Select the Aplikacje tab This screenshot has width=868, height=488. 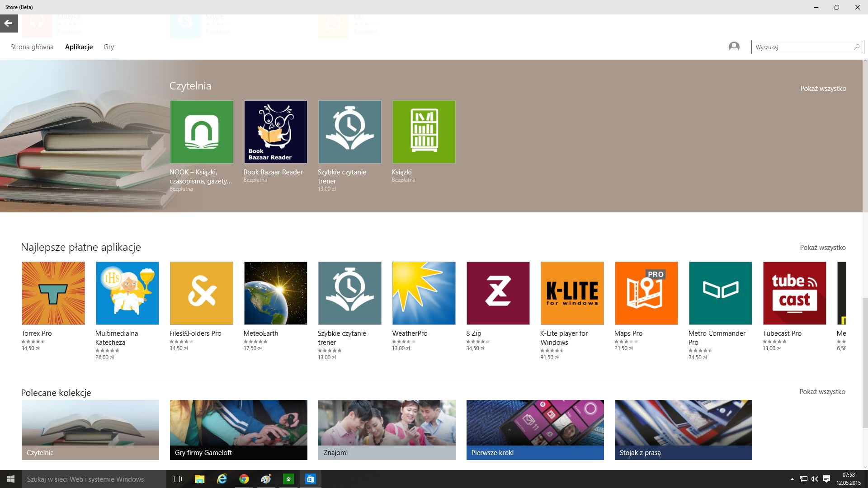tap(79, 47)
